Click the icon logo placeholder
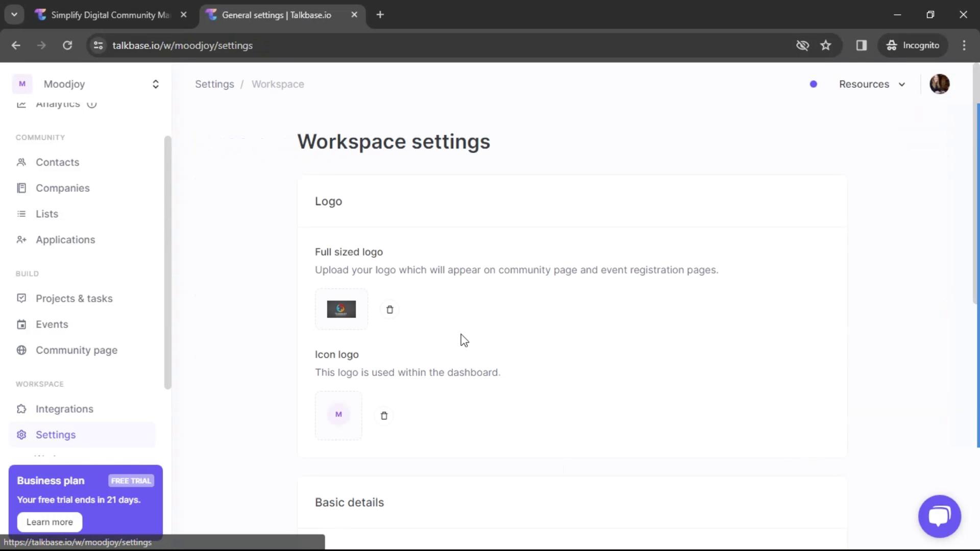Image resolution: width=980 pixels, height=551 pixels. (x=338, y=414)
